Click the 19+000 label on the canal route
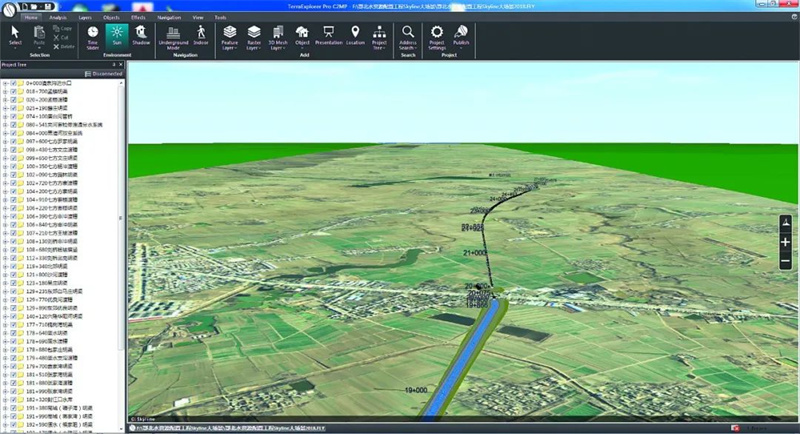 [x=416, y=390]
